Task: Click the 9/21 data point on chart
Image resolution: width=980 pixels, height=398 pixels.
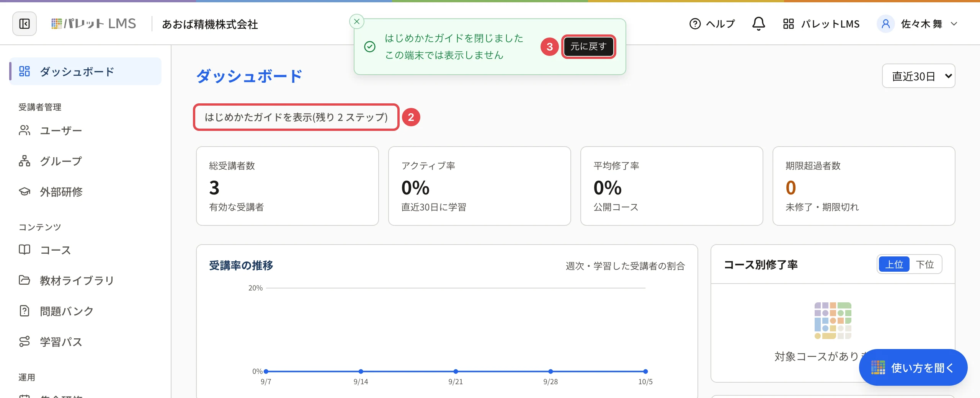Action: point(456,371)
